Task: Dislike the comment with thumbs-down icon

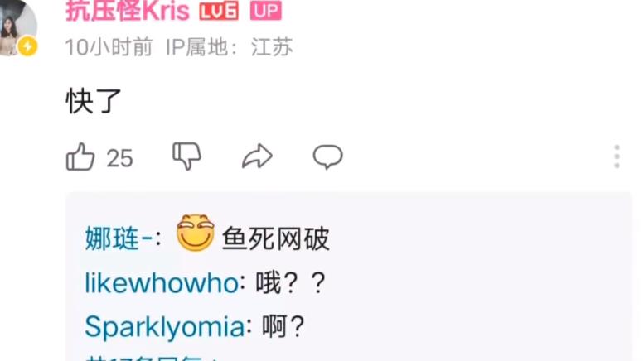Action: tap(186, 156)
